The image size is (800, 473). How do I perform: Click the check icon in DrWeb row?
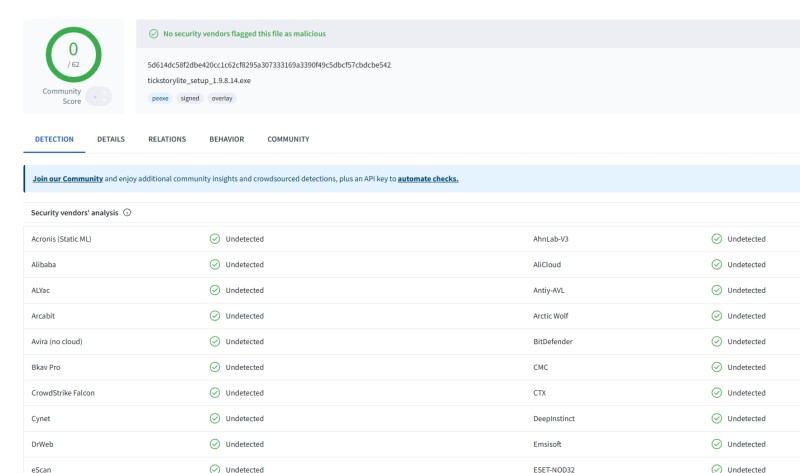coord(215,444)
